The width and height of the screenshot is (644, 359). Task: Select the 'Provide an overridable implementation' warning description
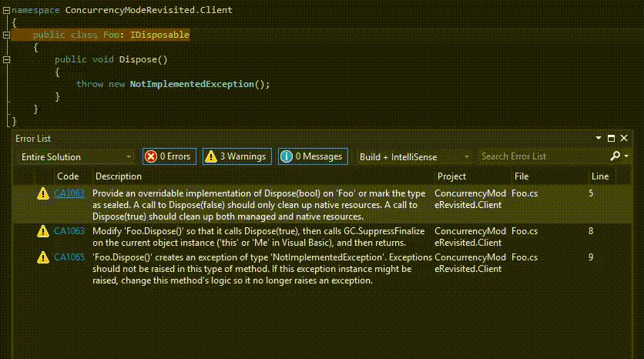pos(259,205)
